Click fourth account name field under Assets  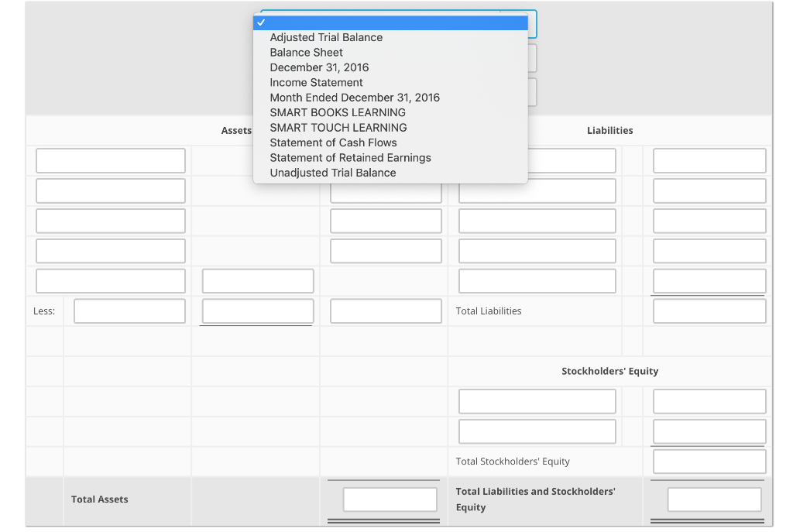tap(111, 251)
